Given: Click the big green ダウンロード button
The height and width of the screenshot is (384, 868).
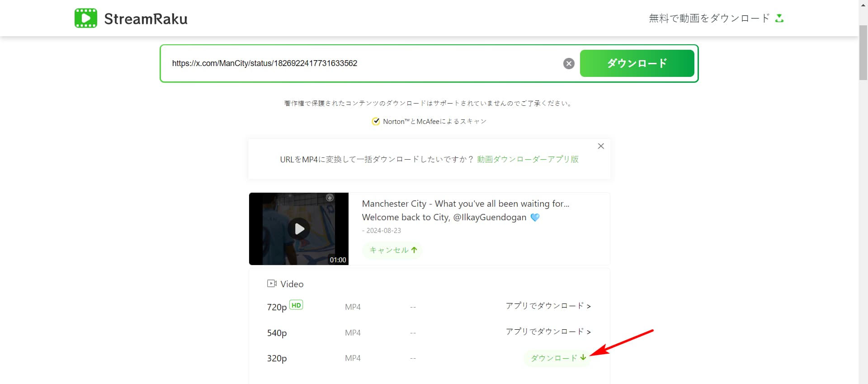Looking at the screenshot, I should click(637, 63).
